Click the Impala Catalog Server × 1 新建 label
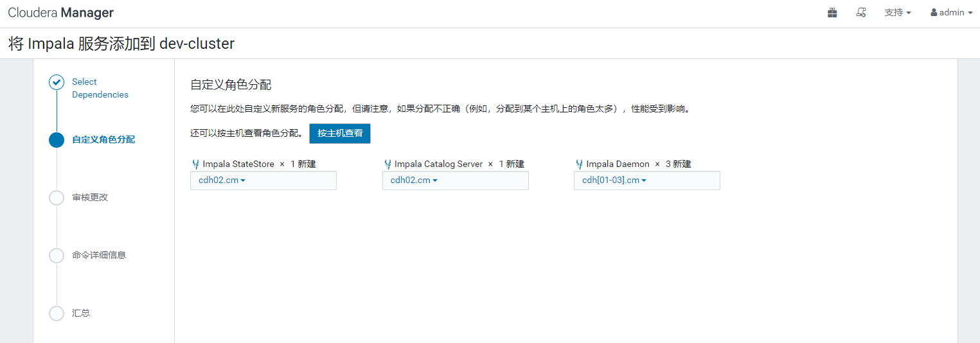The image size is (980, 343). tap(459, 164)
